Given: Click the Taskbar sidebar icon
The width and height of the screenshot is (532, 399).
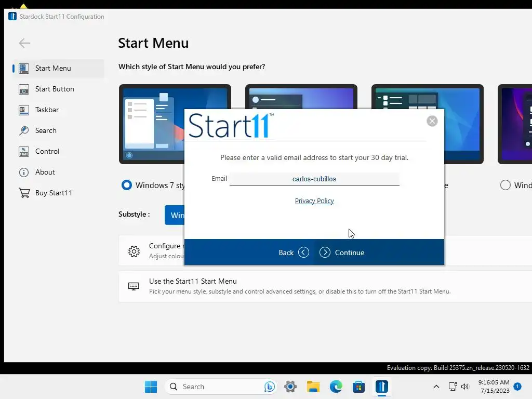Looking at the screenshot, I should click(x=24, y=110).
